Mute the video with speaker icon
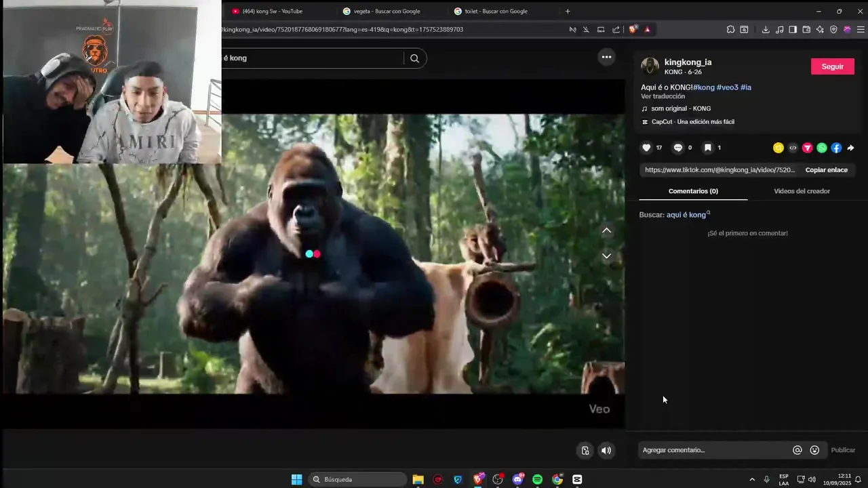Viewport: 868px width, 488px height. point(606,450)
